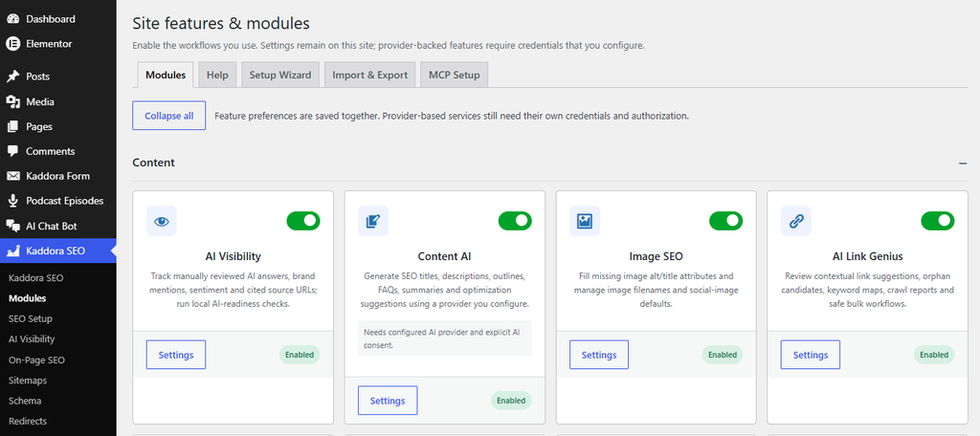Open Settings for AI Visibility
Viewport: 980px width, 436px height.
pos(176,355)
